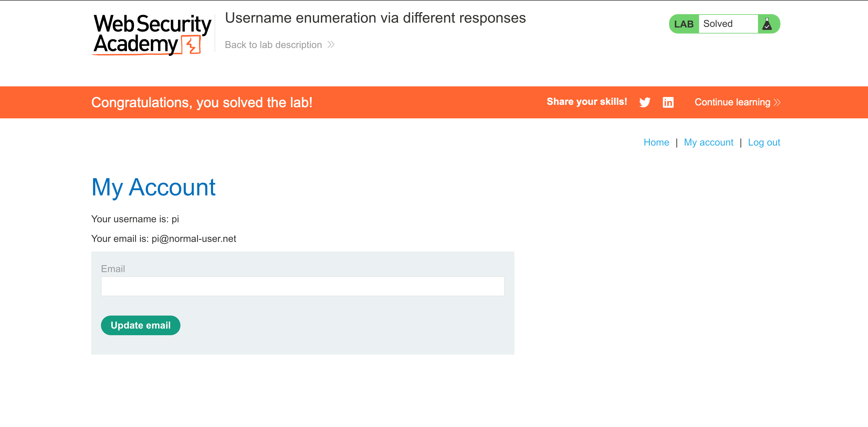
Task: Click the double chevron after lab description
Action: click(331, 45)
